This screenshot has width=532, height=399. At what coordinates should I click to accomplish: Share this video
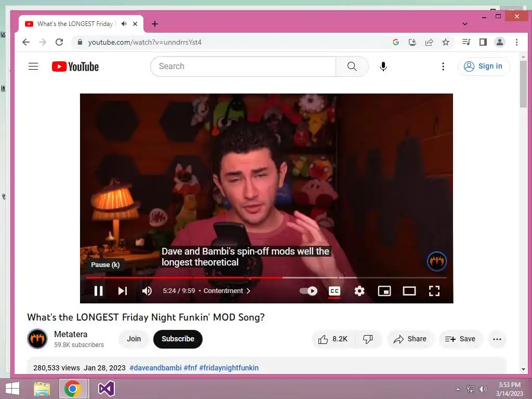410,339
